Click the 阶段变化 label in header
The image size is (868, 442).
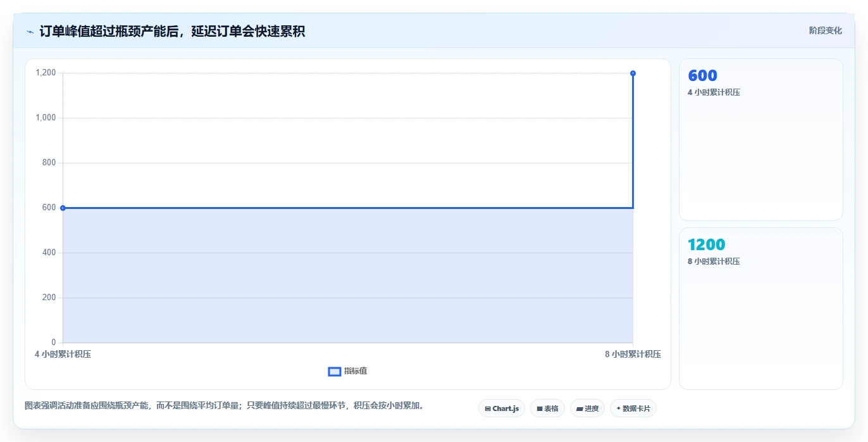click(825, 30)
